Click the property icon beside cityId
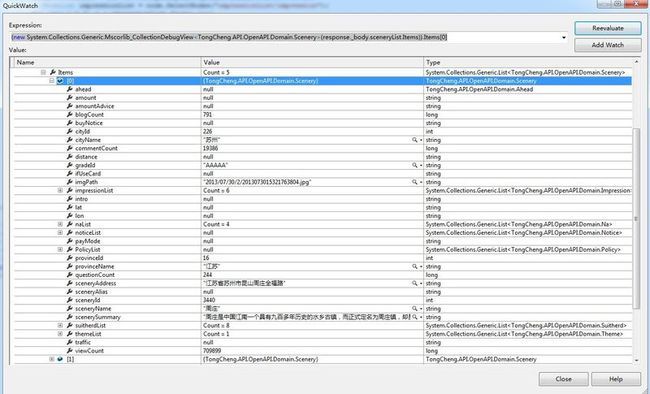The image size is (650, 394). coord(69,131)
